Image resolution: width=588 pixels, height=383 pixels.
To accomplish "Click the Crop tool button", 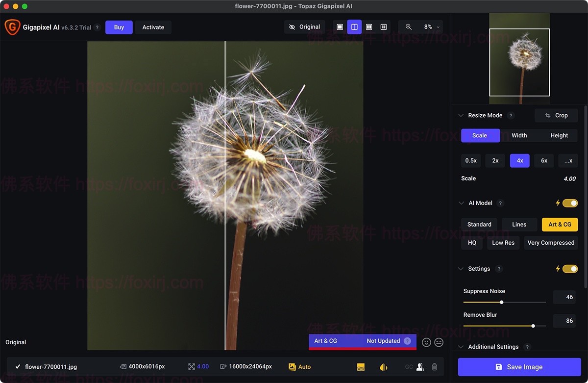I will [x=556, y=116].
